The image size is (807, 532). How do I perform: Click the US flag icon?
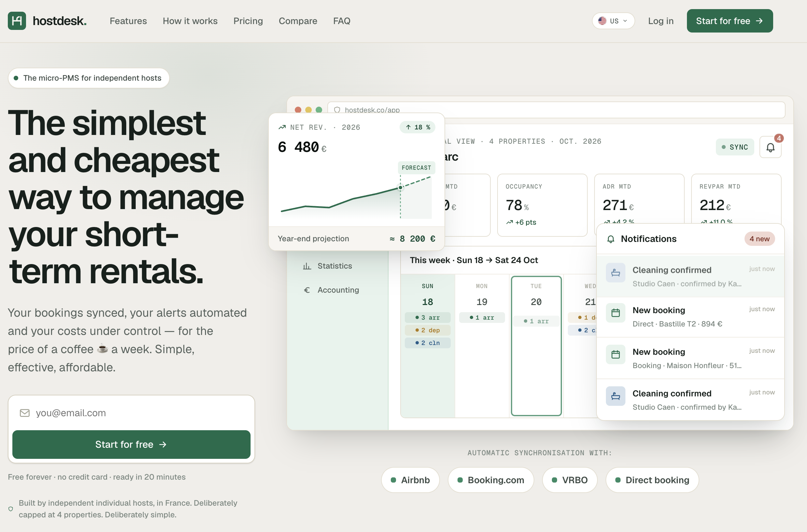pyautogui.click(x=602, y=21)
